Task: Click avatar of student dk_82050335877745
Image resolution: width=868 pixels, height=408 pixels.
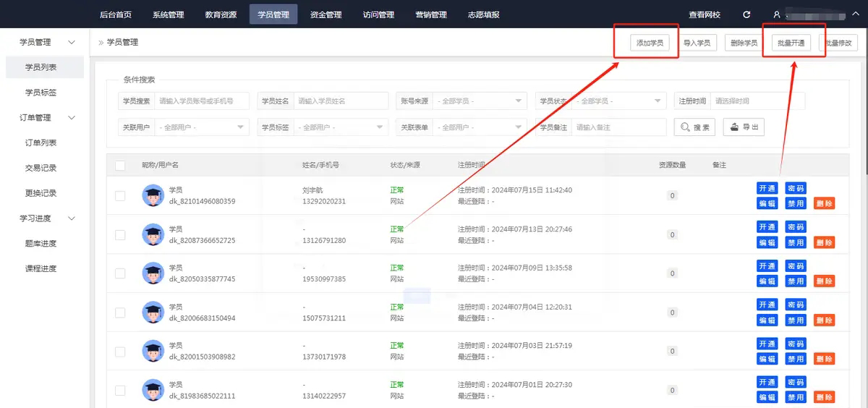Action: (153, 273)
